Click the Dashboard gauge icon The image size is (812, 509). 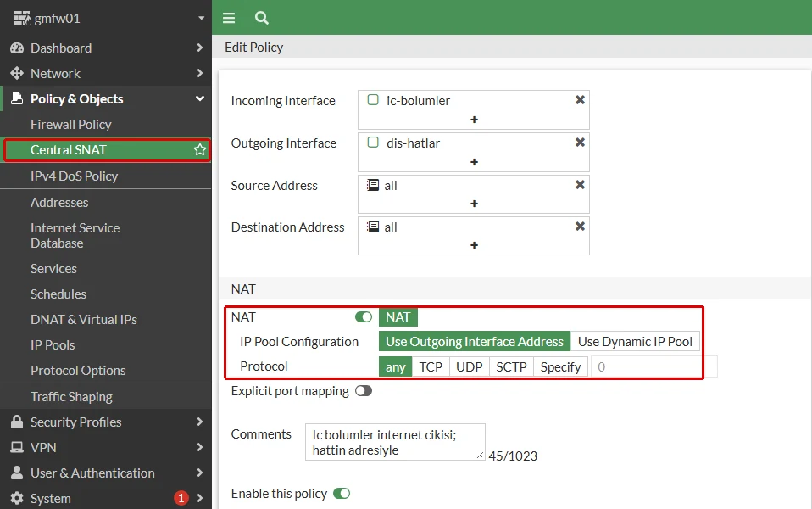[x=17, y=48]
